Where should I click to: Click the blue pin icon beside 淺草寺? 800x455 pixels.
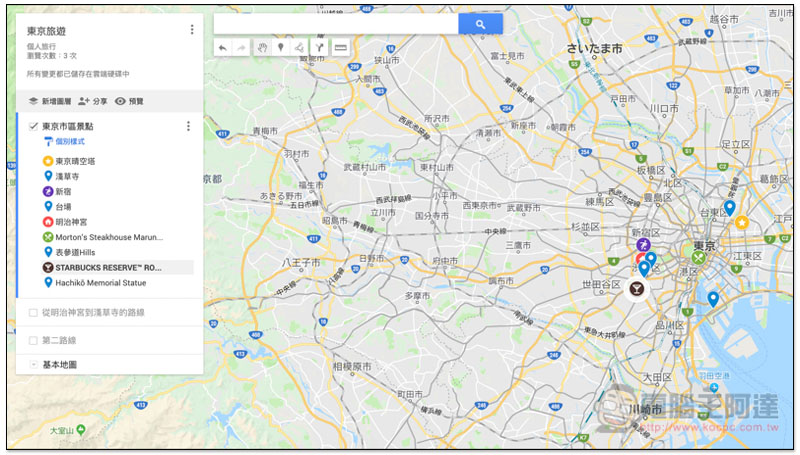(x=48, y=176)
